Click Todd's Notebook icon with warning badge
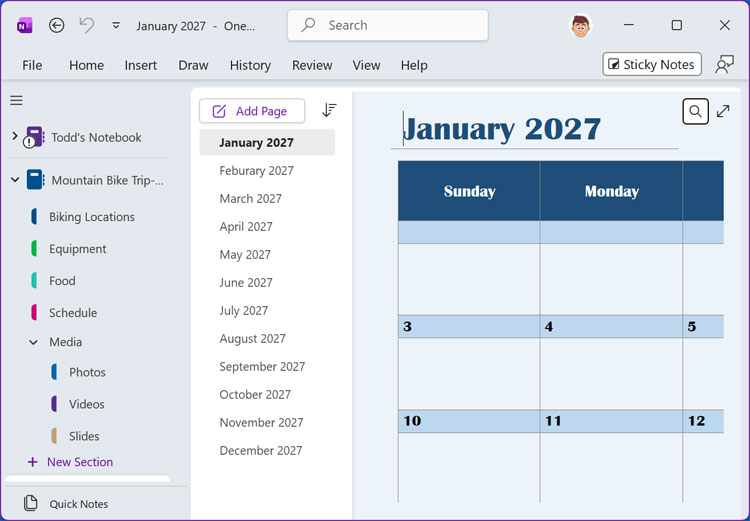 point(33,137)
